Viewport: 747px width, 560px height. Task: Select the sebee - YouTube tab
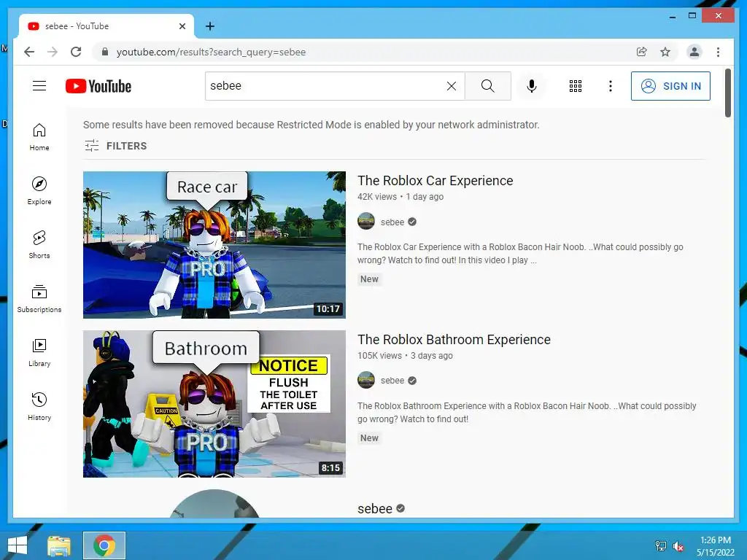[107, 26]
